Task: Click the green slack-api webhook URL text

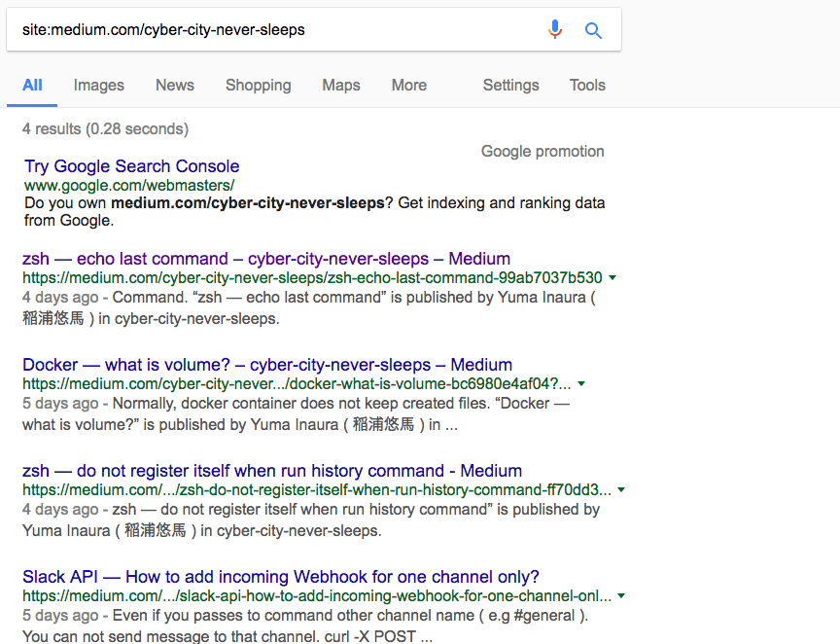Action: coord(317,596)
